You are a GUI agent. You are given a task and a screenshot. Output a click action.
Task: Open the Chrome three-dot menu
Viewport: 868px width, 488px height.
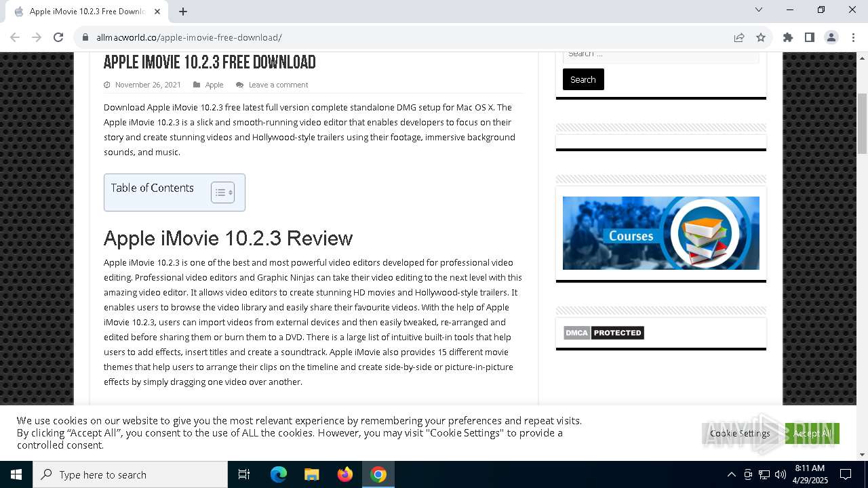point(853,37)
